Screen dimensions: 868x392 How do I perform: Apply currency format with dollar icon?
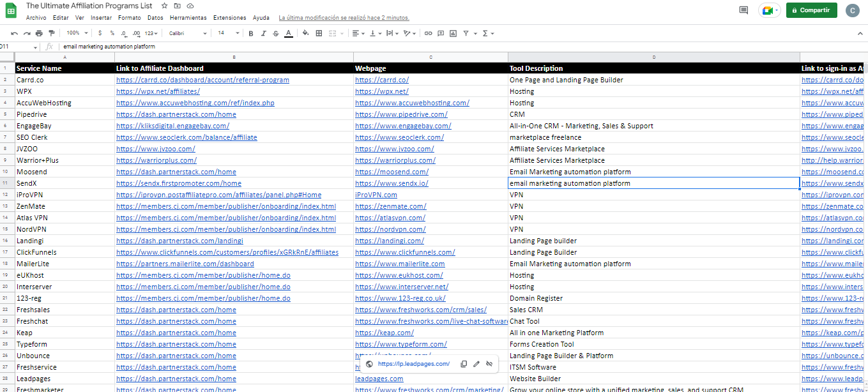point(100,33)
